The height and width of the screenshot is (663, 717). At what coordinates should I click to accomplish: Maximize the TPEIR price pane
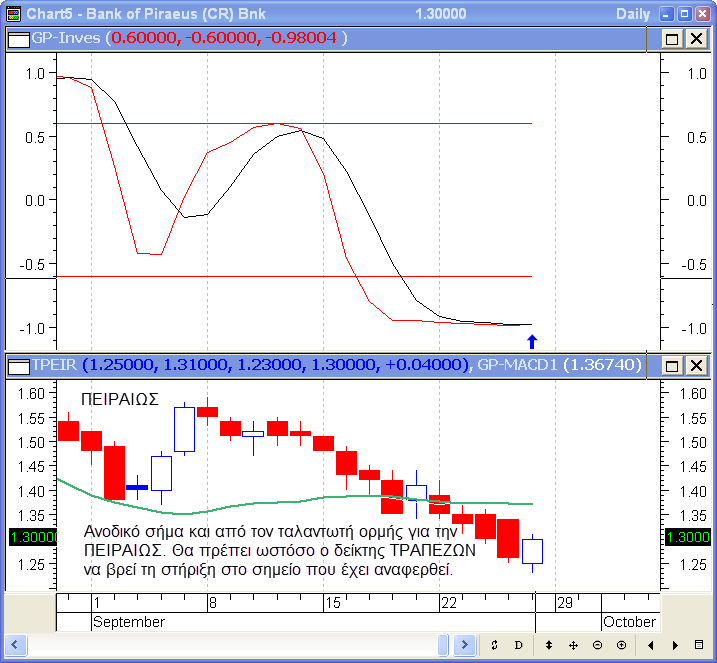coord(671,365)
